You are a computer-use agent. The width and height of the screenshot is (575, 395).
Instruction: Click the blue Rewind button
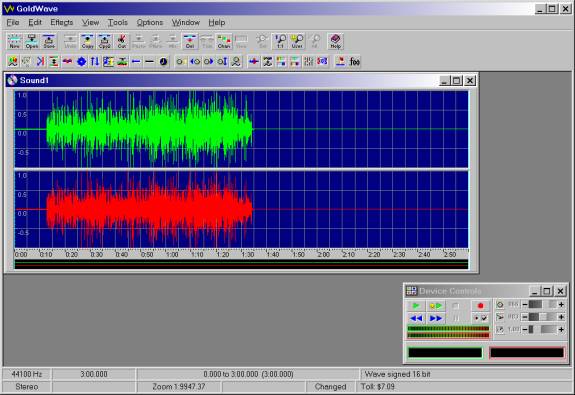pos(416,318)
